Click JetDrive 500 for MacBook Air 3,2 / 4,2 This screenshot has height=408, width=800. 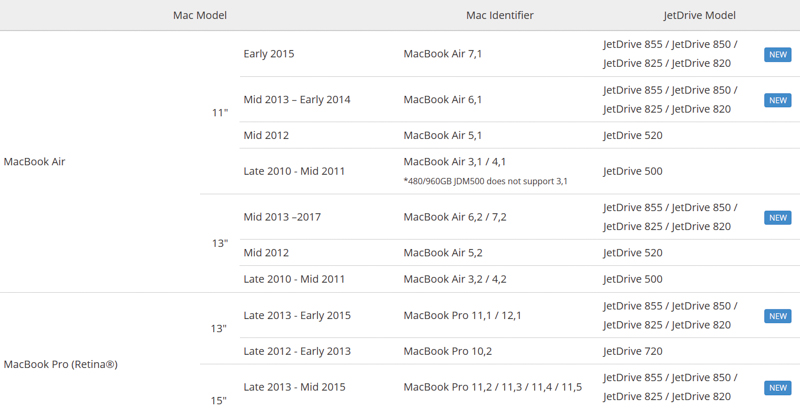[632, 279]
